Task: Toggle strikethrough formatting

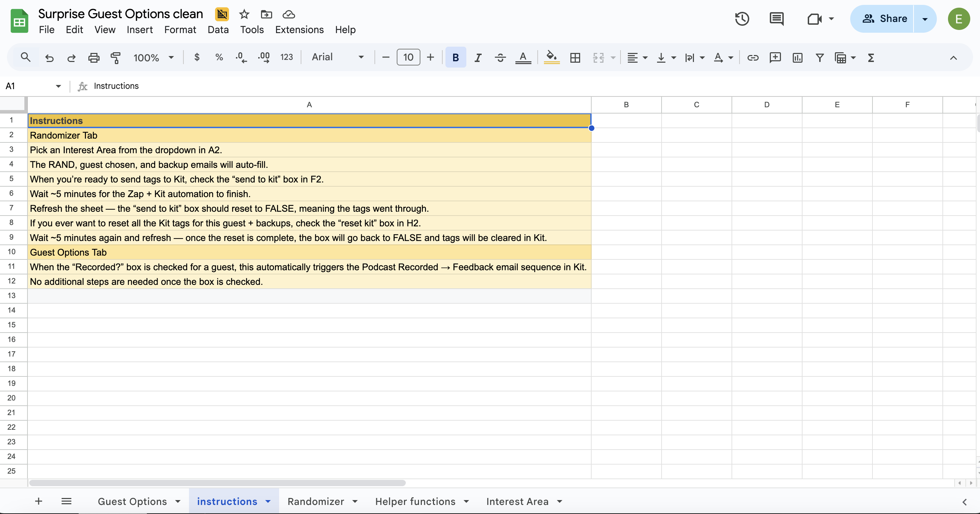Action: (x=500, y=57)
